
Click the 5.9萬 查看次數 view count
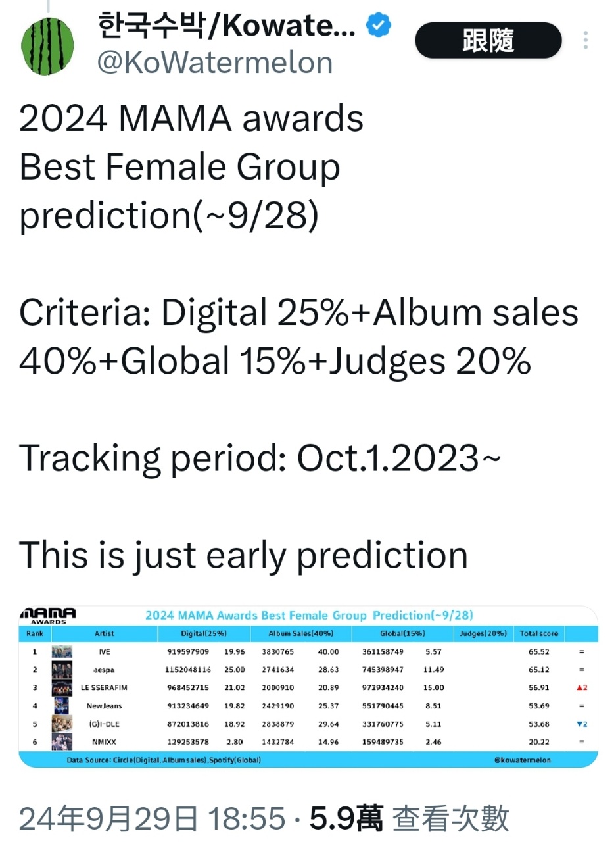pos(409,819)
